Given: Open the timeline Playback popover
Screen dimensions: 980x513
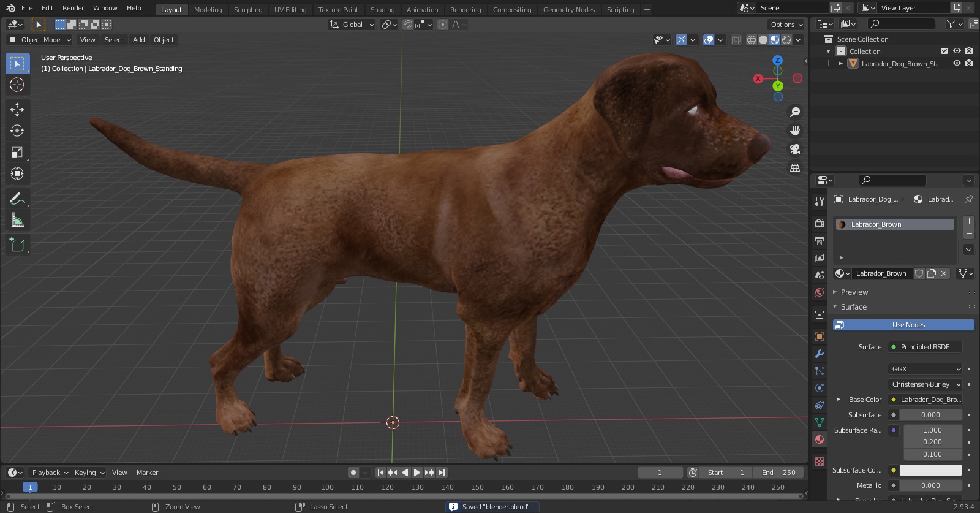Looking at the screenshot, I should click(50, 473).
